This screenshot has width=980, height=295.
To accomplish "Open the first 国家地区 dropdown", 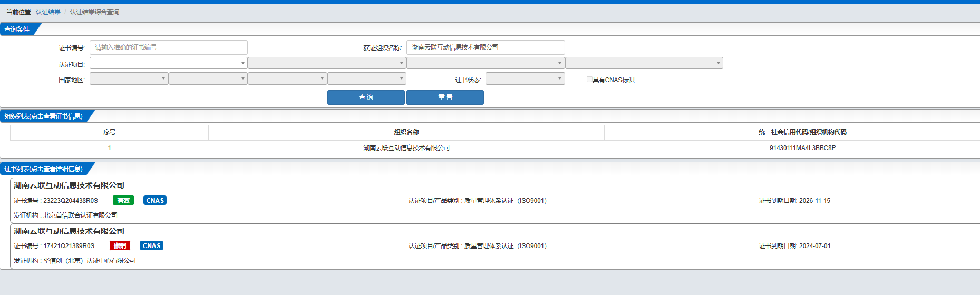I will pyautogui.click(x=129, y=78).
